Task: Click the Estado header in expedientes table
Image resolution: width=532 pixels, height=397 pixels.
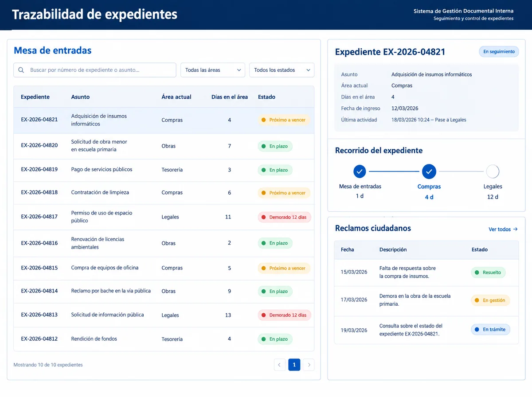Action: click(266, 97)
